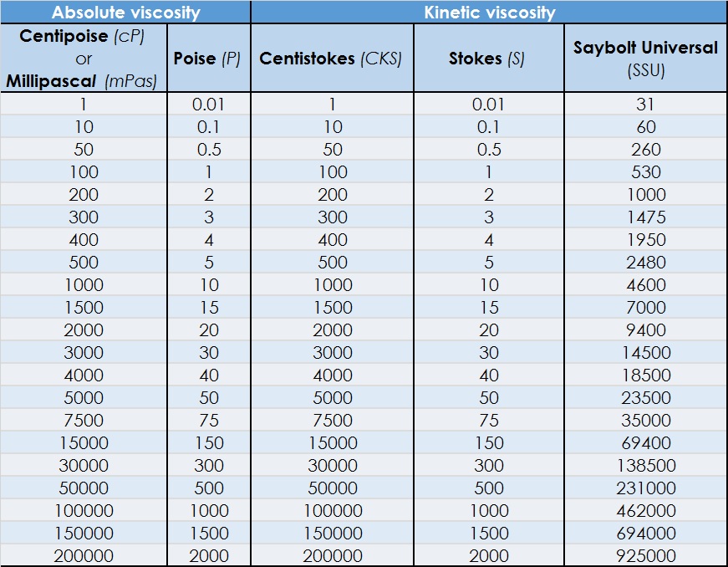The width and height of the screenshot is (728, 567).
Task: Click the Saybolt value 1475
Action: [x=646, y=217]
